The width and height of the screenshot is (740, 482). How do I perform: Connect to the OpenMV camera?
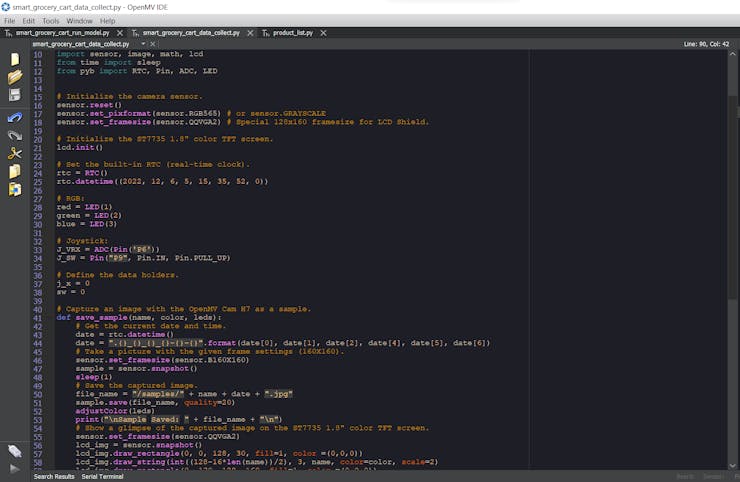(x=14, y=451)
